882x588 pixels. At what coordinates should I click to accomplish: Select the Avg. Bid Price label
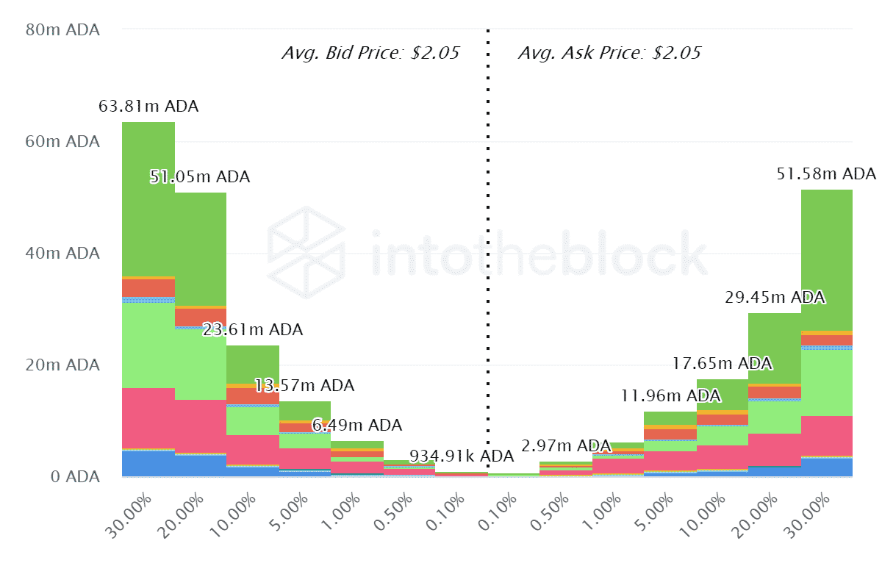(370, 53)
